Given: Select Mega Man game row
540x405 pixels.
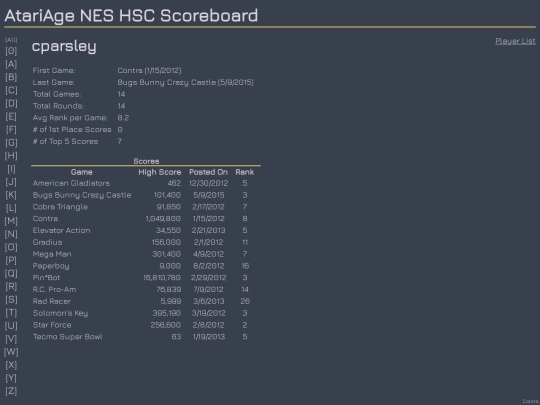Looking at the screenshot, I should coord(146,254).
